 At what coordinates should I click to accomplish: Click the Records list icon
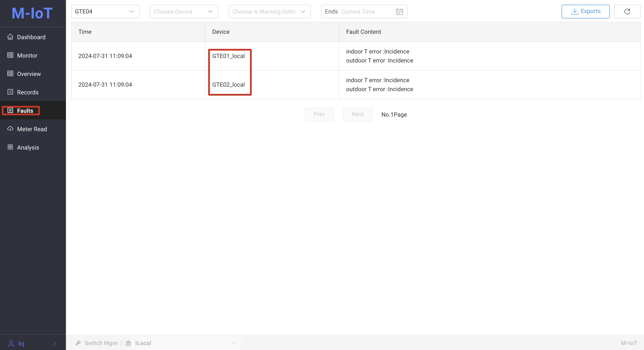tap(10, 92)
